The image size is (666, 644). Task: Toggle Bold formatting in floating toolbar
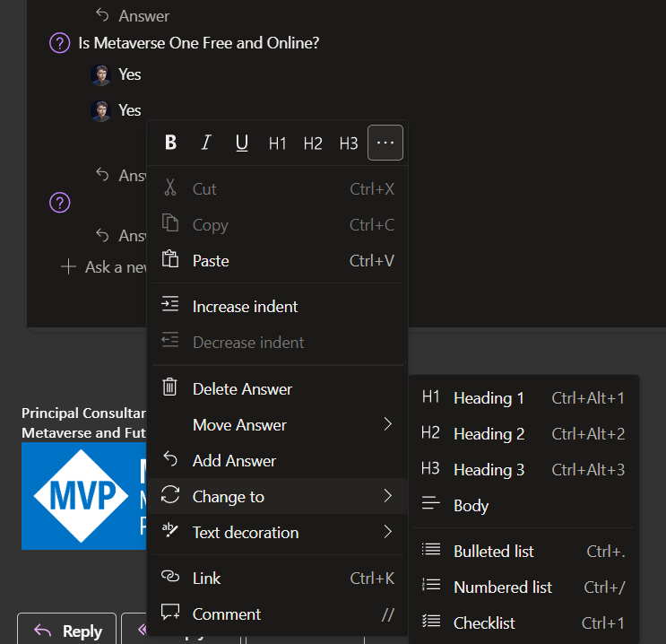[x=170, y=143]
